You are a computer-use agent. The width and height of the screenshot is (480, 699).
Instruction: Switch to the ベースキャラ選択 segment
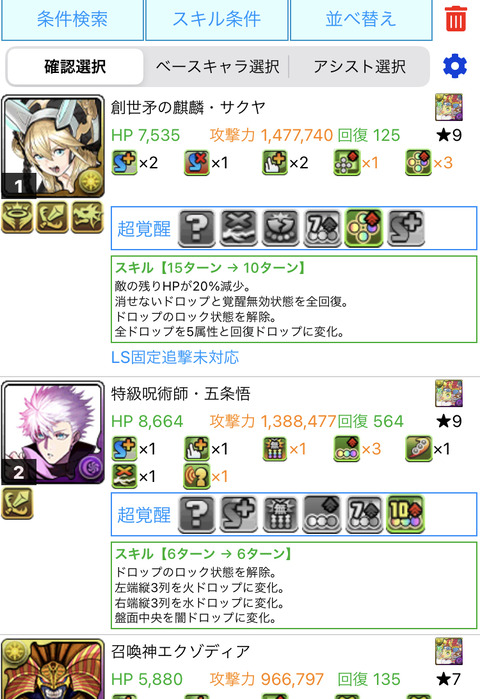tap(217, 67)
